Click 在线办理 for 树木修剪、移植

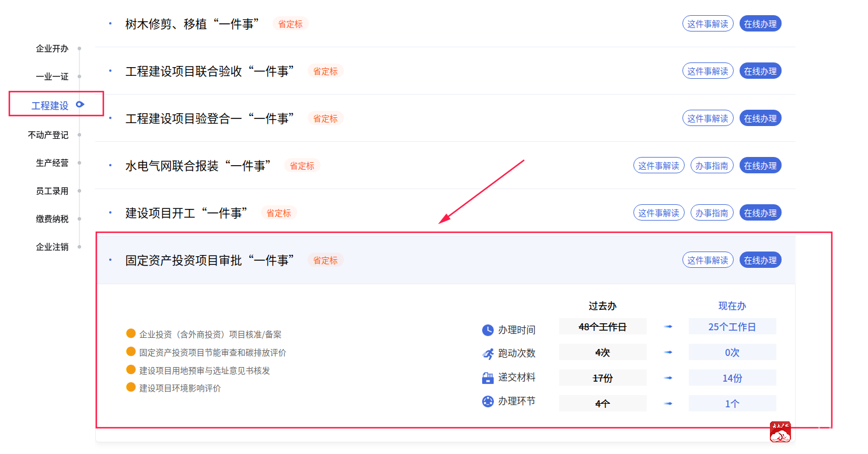[760, 24]
